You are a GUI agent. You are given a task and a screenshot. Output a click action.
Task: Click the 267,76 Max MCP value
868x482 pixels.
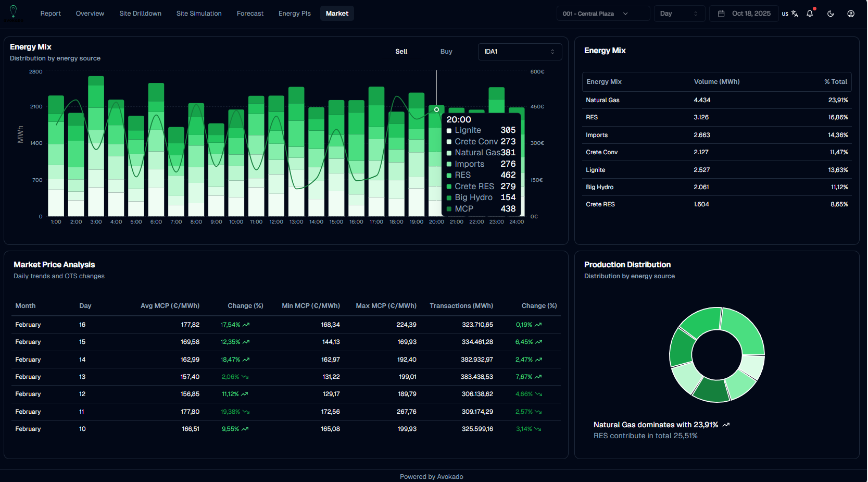[406, 412]
